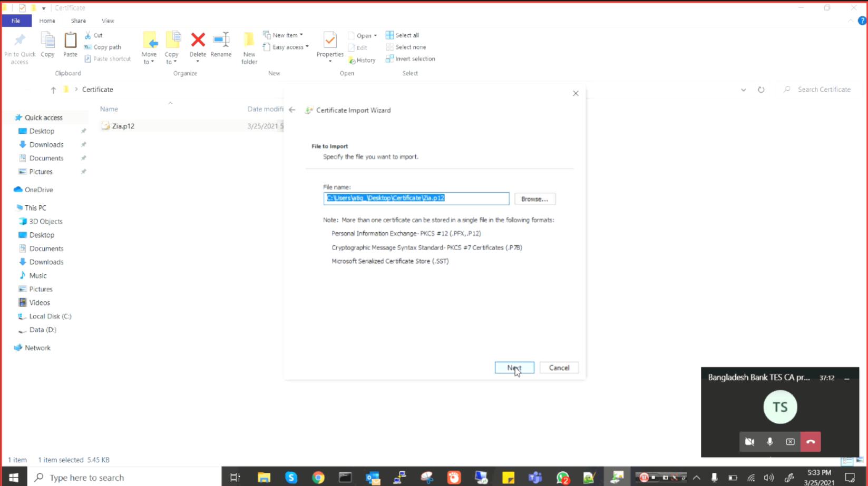Expand the Easy access dropdown
The width and height of the screenshot is (868, 486).
[286, 47]
